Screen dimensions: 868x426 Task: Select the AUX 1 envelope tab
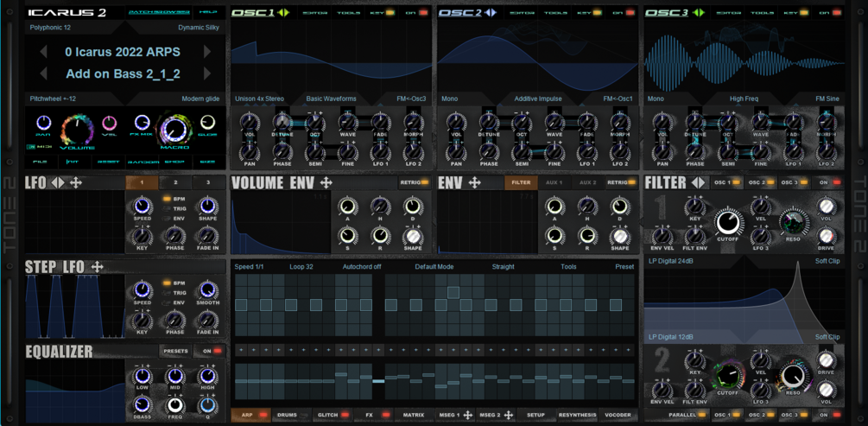(x=554, y=182)
